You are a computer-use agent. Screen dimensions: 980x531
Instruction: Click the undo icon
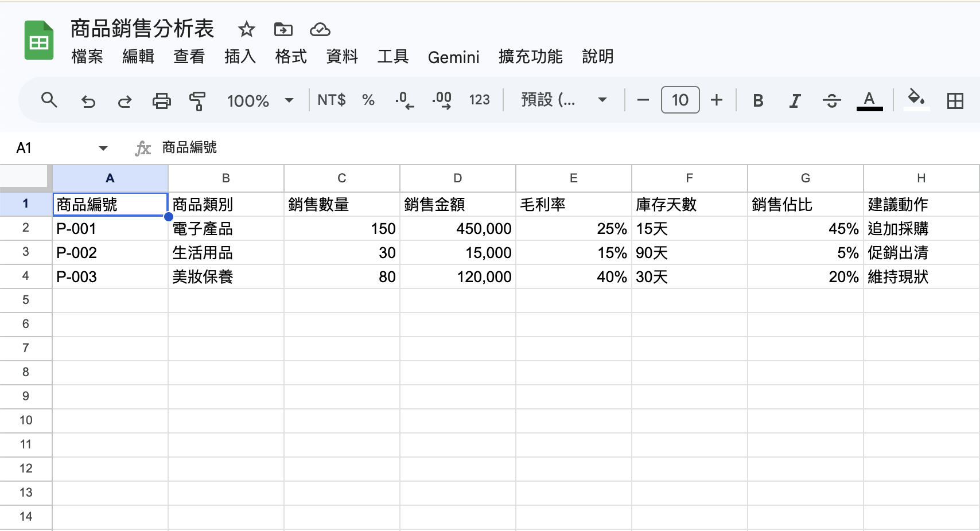(x=87, y=100)
